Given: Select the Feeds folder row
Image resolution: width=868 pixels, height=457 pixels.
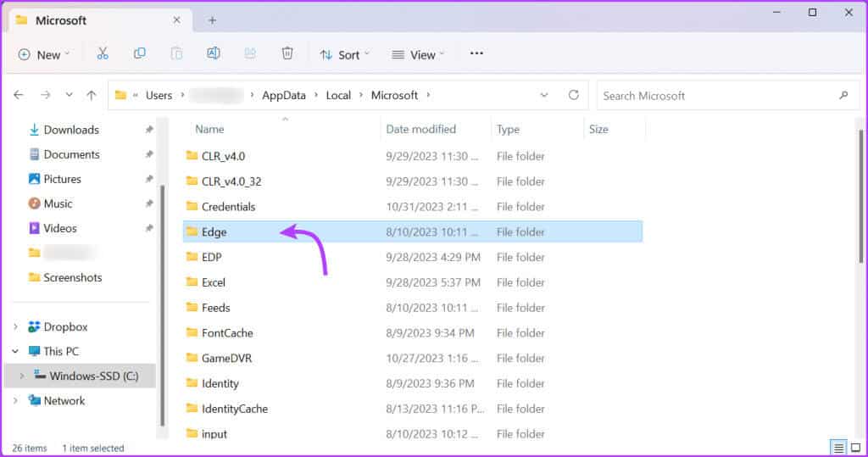Looking at the screenshot, I should [413, 308].
